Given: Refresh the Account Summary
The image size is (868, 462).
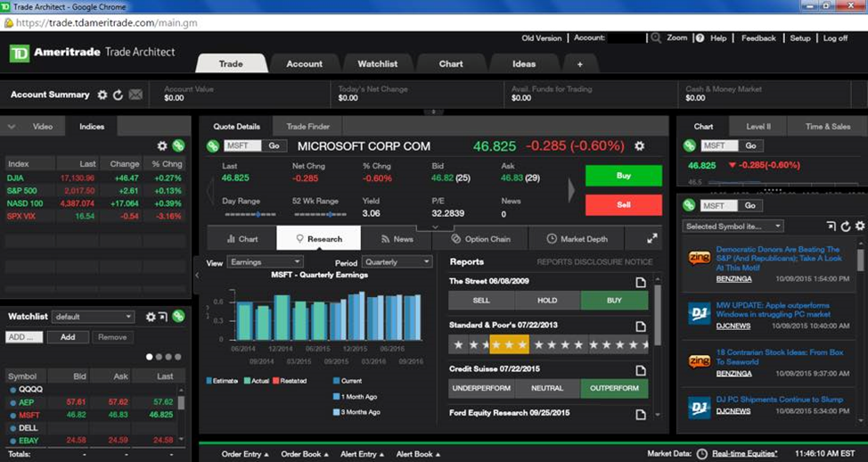Looking at the screenshot, I should (x=119, y=95).
